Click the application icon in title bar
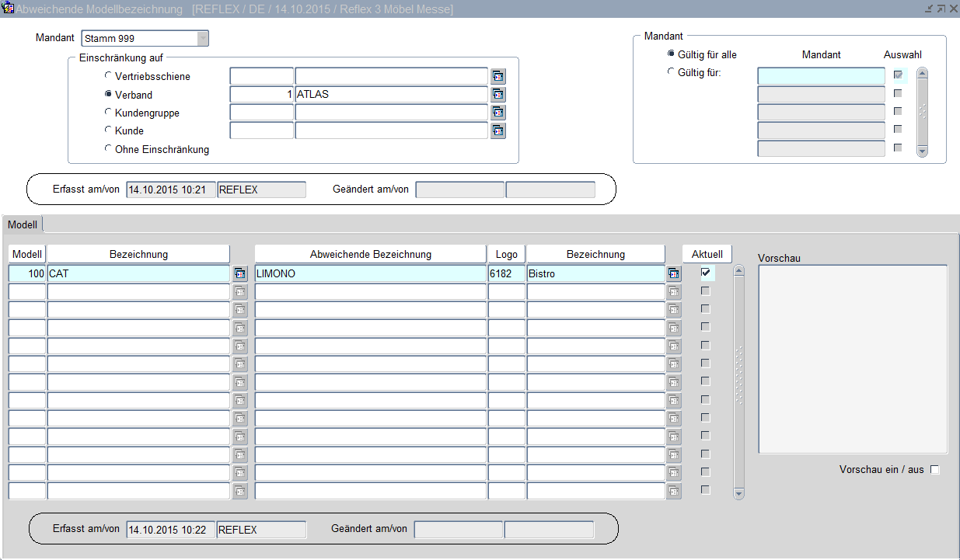Screen dimensions: 960x560 [9, 9]
